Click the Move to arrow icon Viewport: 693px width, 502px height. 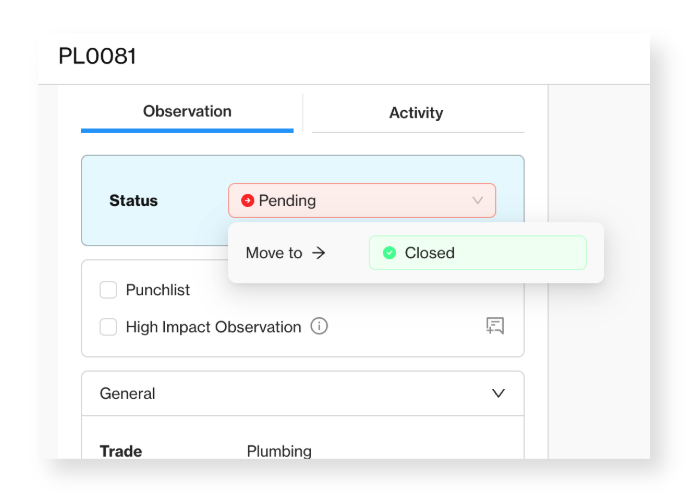[x=319, y=253]
